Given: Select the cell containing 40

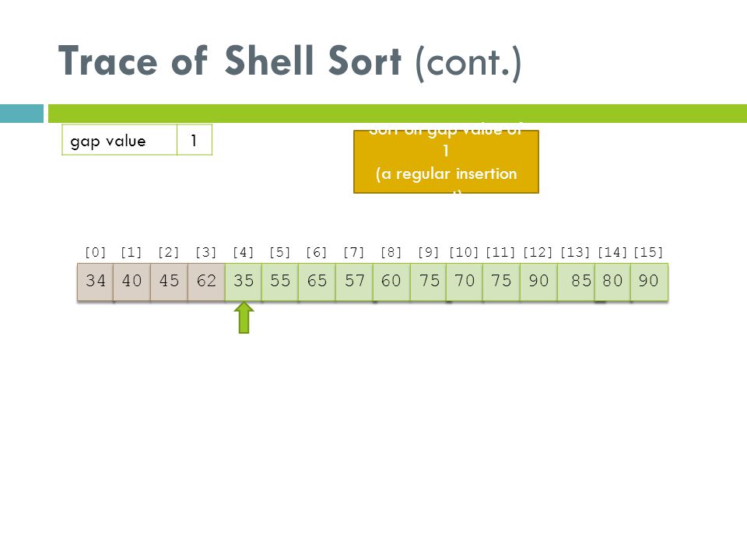Looking at the screenshot, I should pyautogui.click(x=132, y=282).
